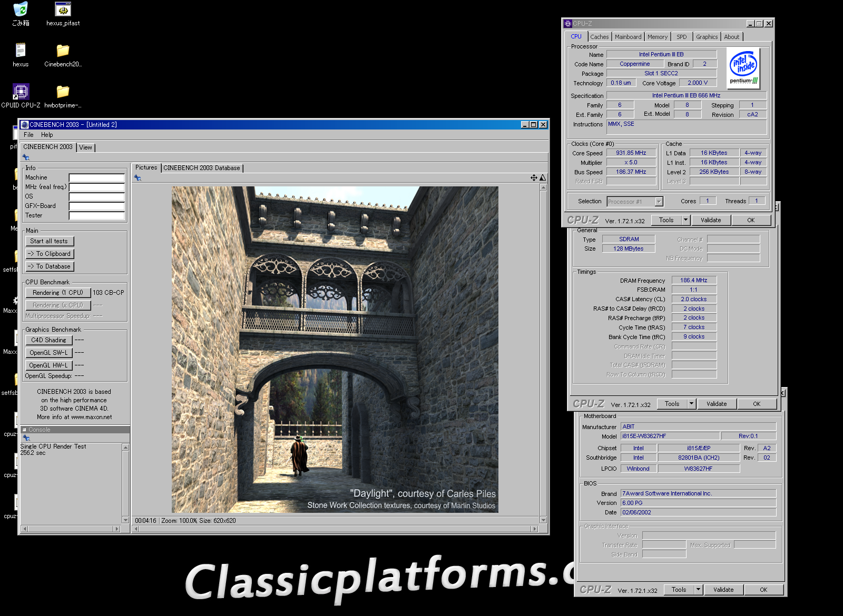Viewport: 843px width, 616px height.
Task: Click Start all tests button
Action: pyautogui.click(x=50, y=241)
